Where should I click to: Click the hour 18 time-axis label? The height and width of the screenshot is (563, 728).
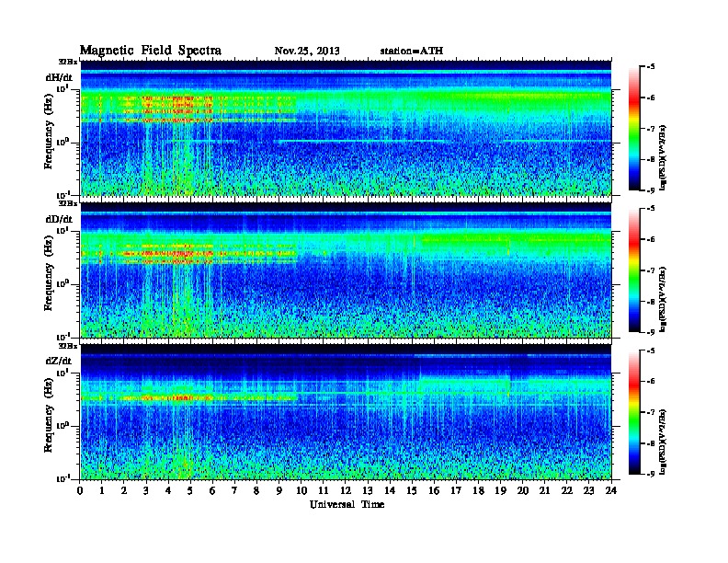point(478,491)
